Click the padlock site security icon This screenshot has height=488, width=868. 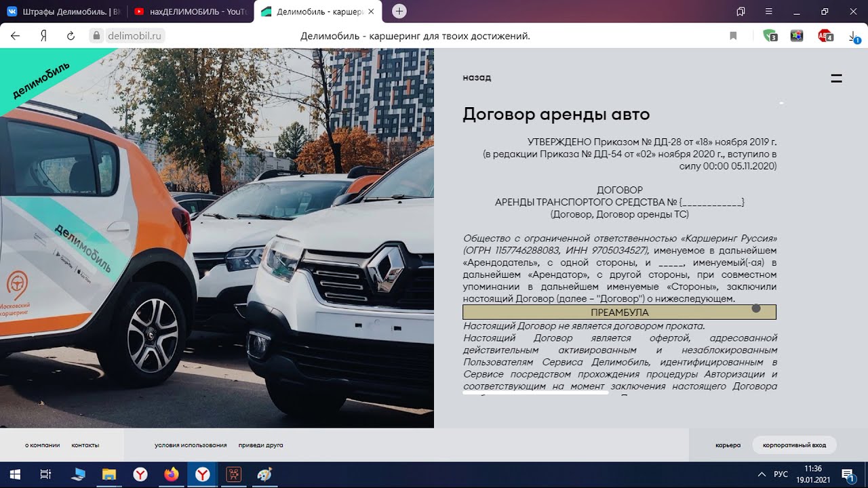click(97, 36)
